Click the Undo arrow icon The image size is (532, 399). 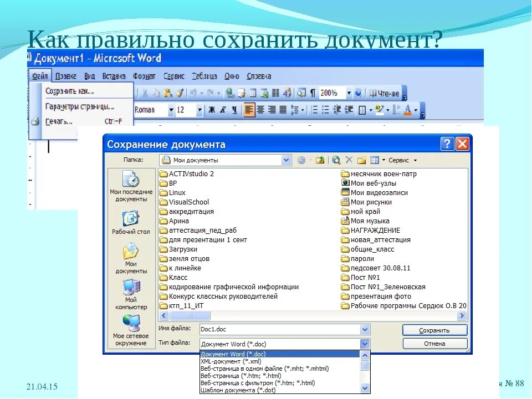pos(193,93)
